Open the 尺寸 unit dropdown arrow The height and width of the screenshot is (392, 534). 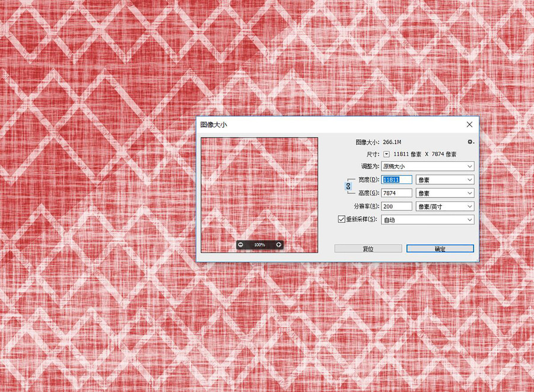click(386, 154)
